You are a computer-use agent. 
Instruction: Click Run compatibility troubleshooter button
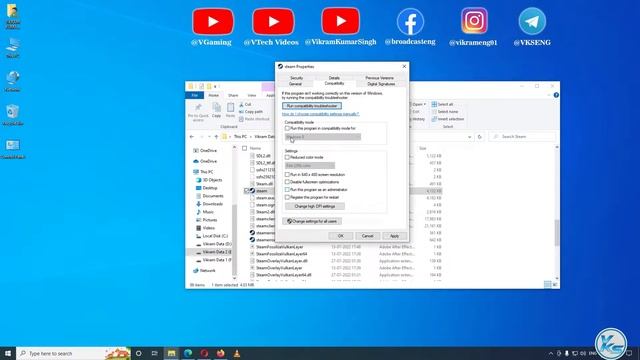[x=312, y=106]
